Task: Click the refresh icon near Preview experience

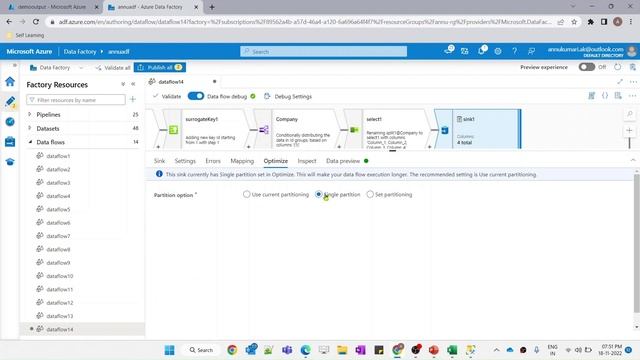Action: pos(618,67)
